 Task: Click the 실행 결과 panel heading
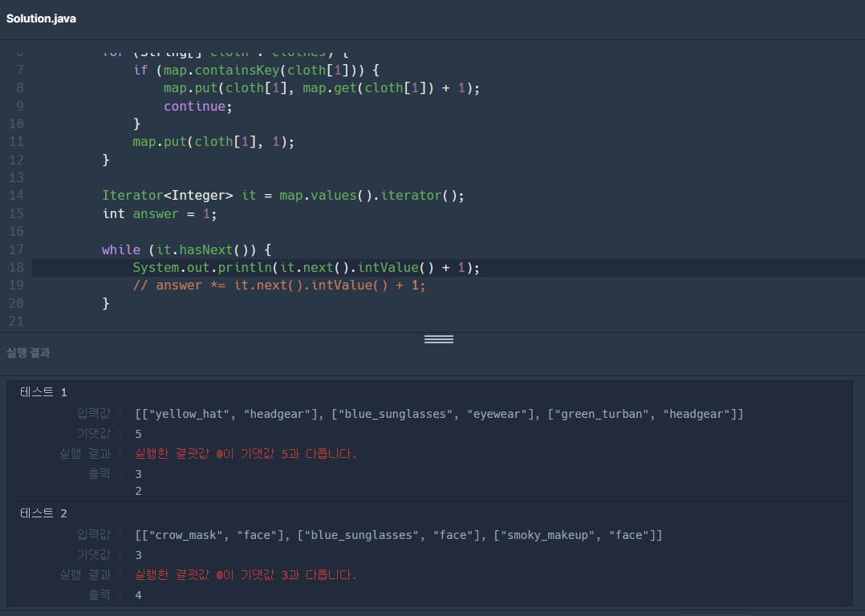click(28, 352)
